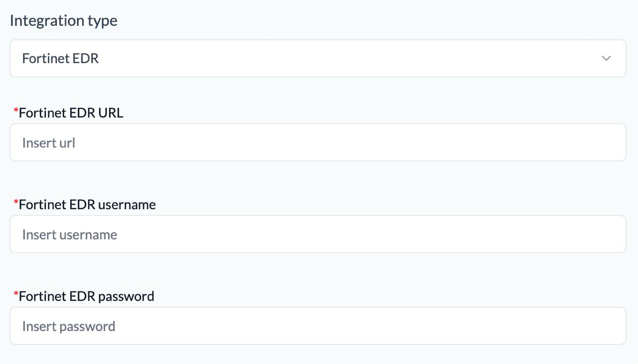The image size is (638, 364).
Task: Click the red asterisk beside Fortinet EDR username
Action: 16,202
